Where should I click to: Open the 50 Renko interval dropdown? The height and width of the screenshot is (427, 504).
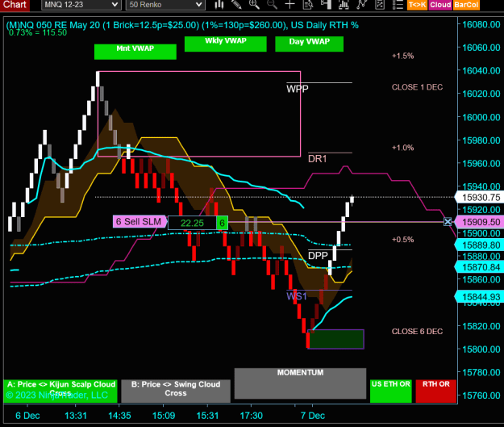click(x=165, y=5)
